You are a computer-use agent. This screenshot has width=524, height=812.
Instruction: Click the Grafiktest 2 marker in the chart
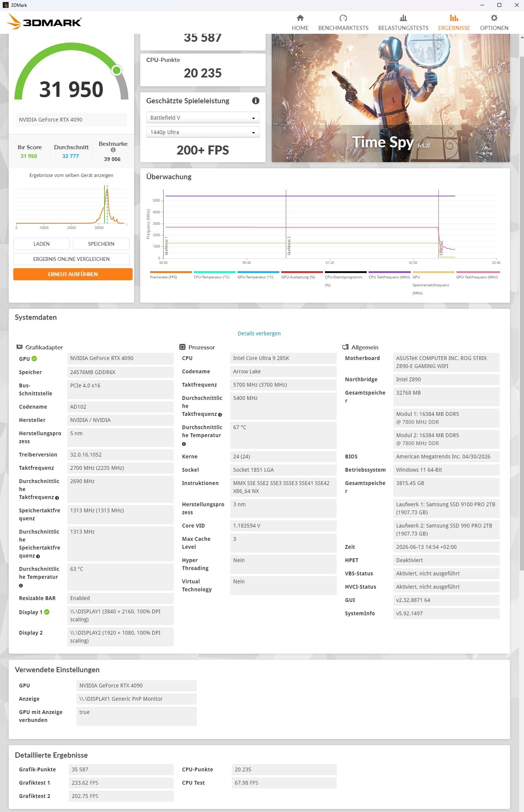pos(289,245)
